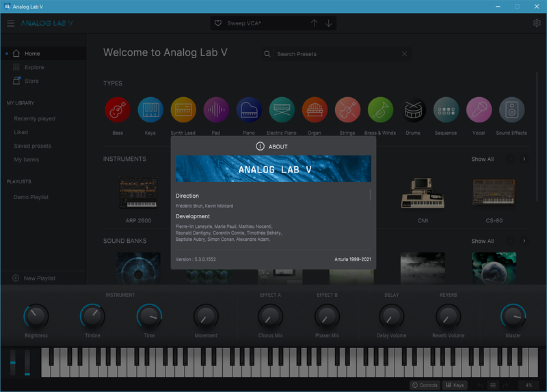Image resolution: width=547 pixels, height=392 pixels.
Task: Click the About info icon
Action: [x=261, y=146]
